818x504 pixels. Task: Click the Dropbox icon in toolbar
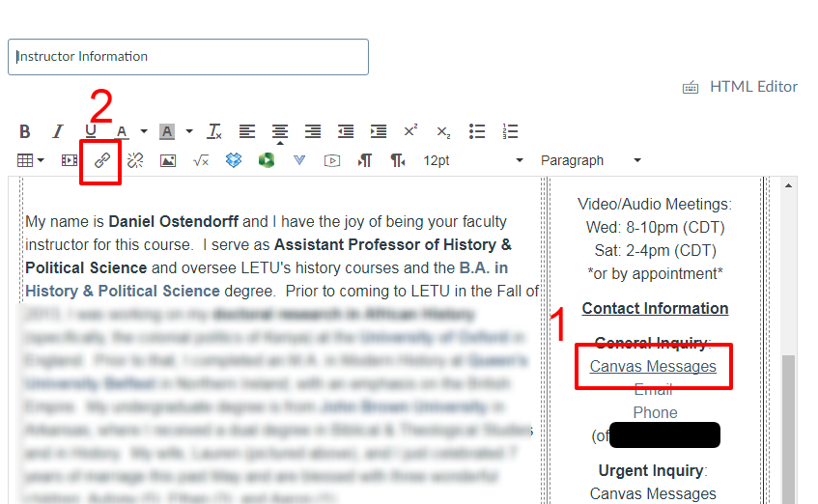(234, 160)
